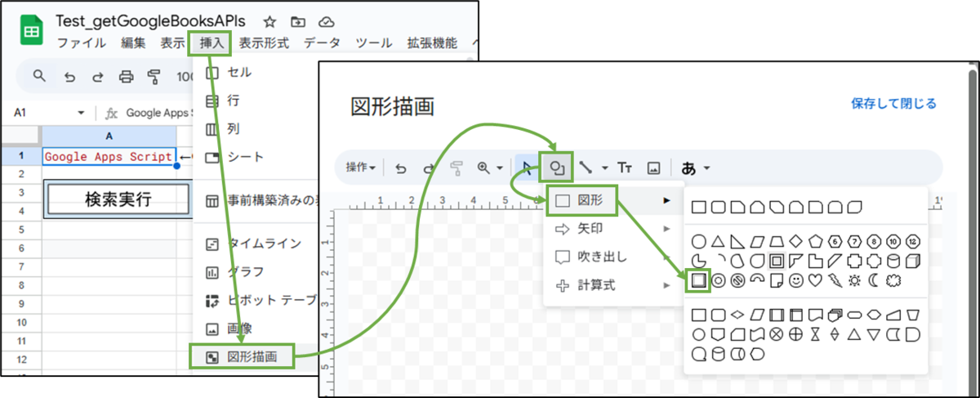Undo in the Sheets toolbar
Image resolution: width=980 pixels, height=398 pixels.
(x=70, y=77)
